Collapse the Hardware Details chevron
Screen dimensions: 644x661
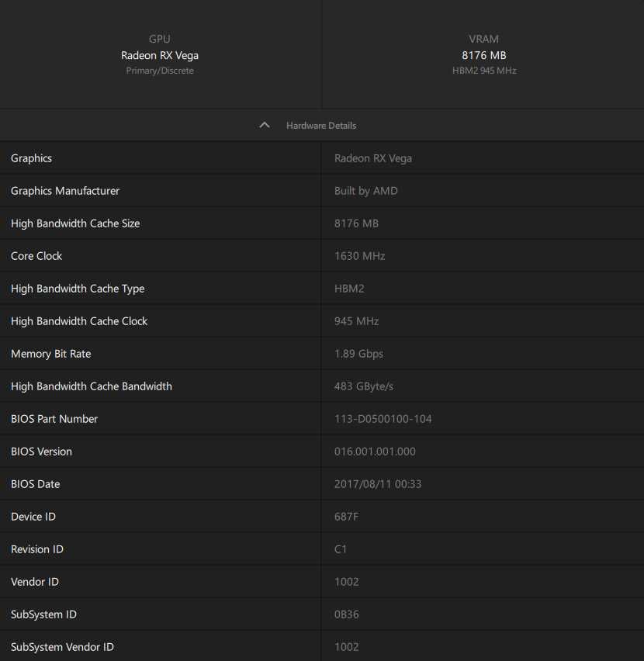coord(265,125)
